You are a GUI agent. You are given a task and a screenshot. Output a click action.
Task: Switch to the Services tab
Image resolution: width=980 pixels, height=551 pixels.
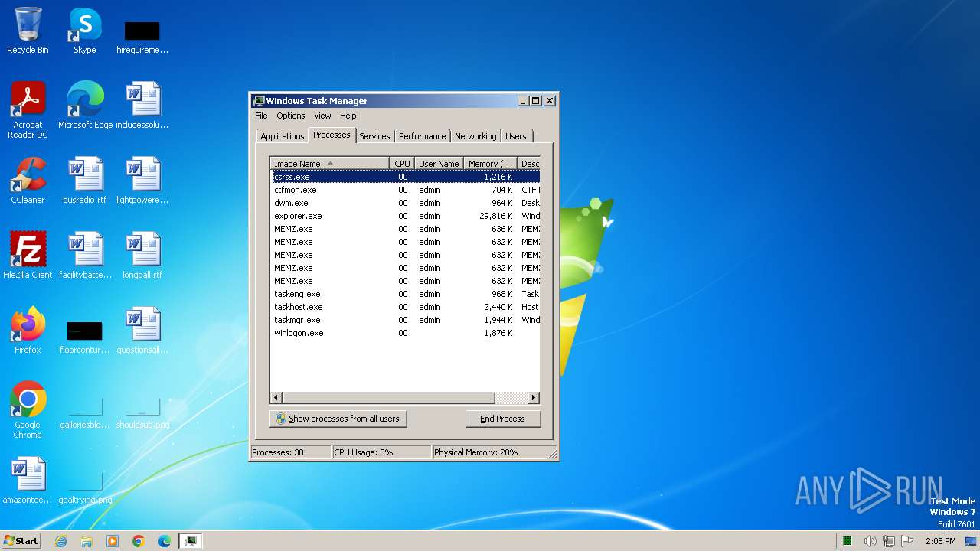click(x=374, y=136)
